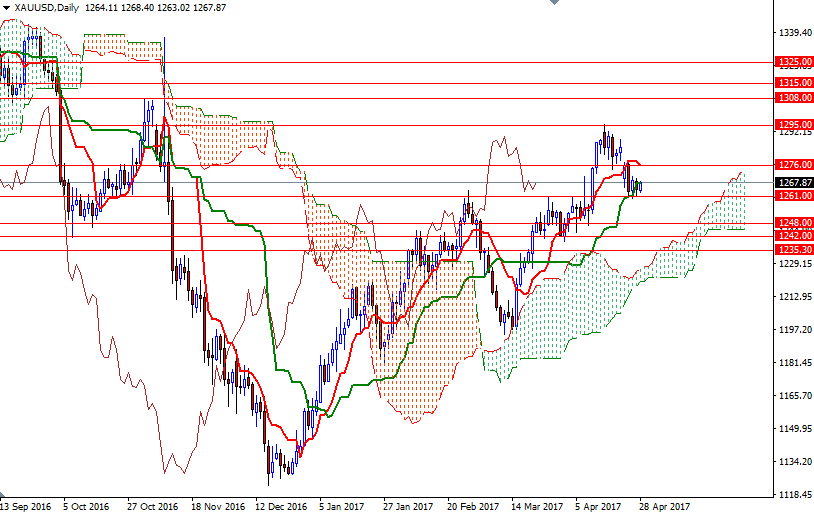Click the gray chart shift triangle marker

pos(554,4)
